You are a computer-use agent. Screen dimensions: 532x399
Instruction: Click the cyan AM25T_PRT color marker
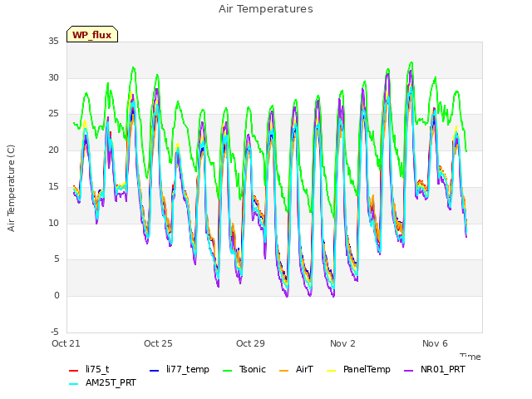(73, 384)
